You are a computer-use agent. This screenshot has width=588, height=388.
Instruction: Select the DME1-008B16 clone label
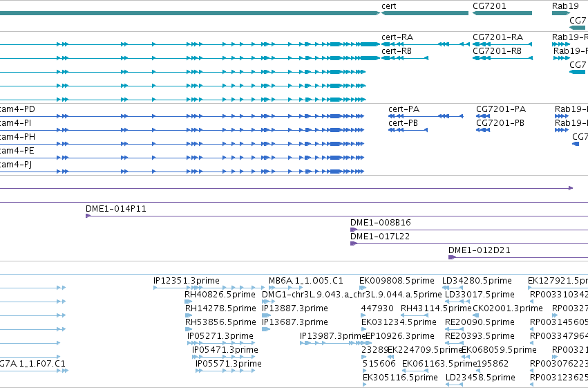tap(381, 223)
